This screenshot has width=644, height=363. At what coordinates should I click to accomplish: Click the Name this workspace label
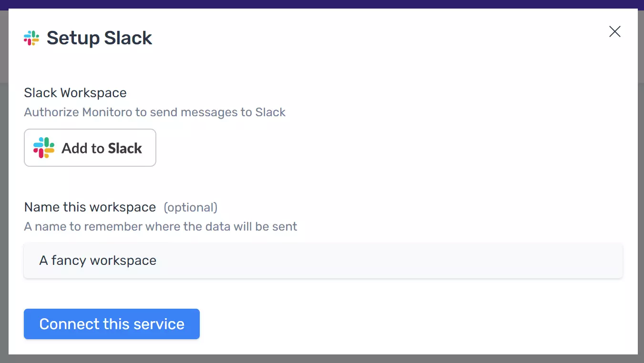click(90, 207)
